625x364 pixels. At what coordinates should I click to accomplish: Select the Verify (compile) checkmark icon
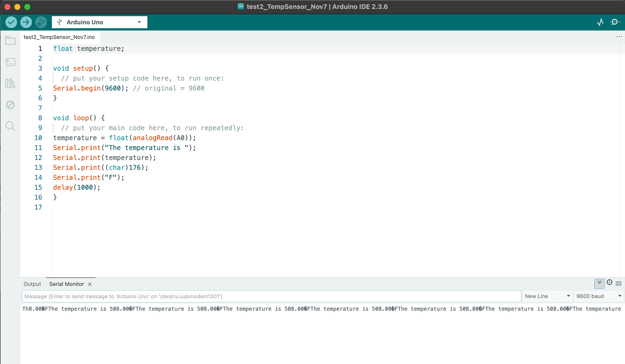[11, 22]
